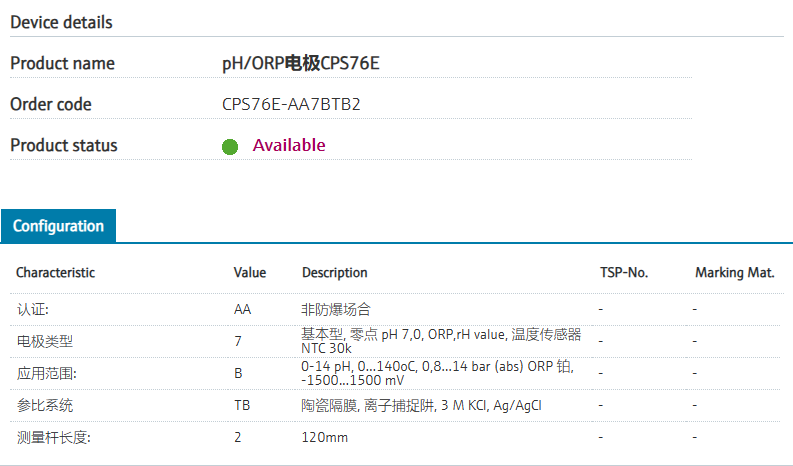
Task: Select the 电极类型 characteristic row
Action: (x=45, y=341)
